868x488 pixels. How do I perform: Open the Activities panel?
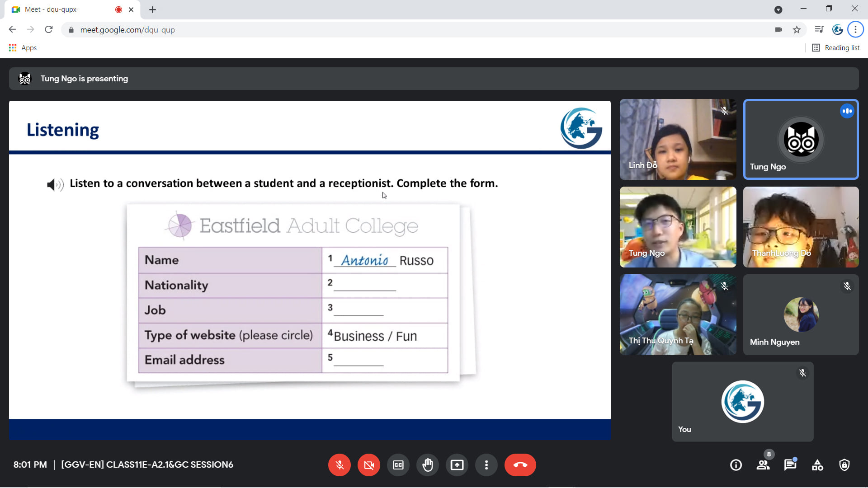[817, 465]
